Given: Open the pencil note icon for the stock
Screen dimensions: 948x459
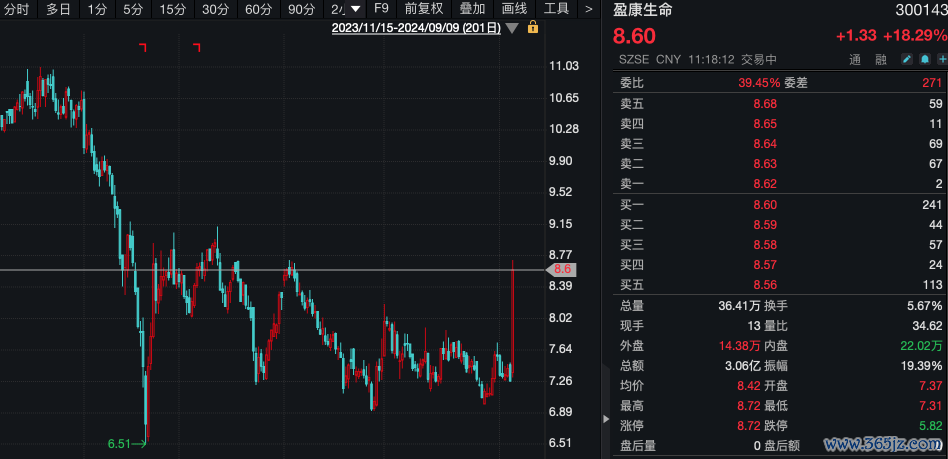Looking at the screenshot, I should coord(907,59).
